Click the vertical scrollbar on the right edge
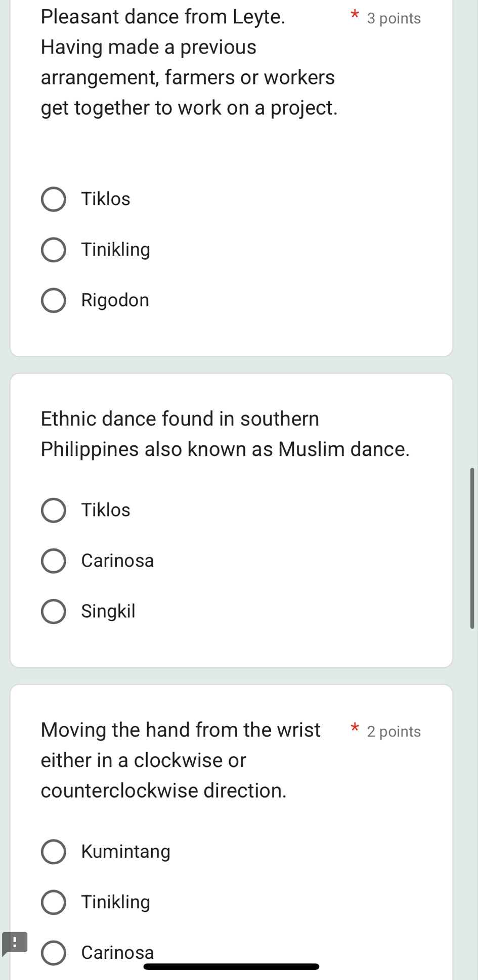This screenshot has width=478, height=980. coord(472,548)
